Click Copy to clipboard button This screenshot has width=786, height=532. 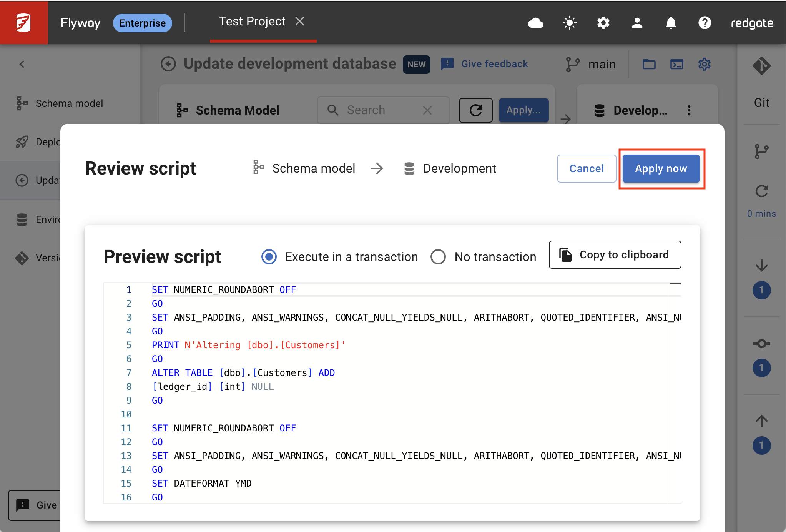(x=615, y=254)
